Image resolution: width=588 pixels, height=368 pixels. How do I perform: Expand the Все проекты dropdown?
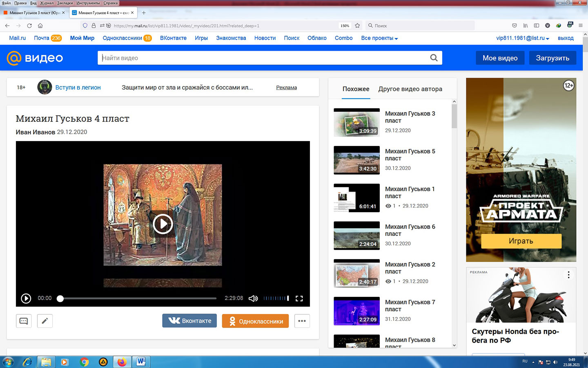(379, 38)
